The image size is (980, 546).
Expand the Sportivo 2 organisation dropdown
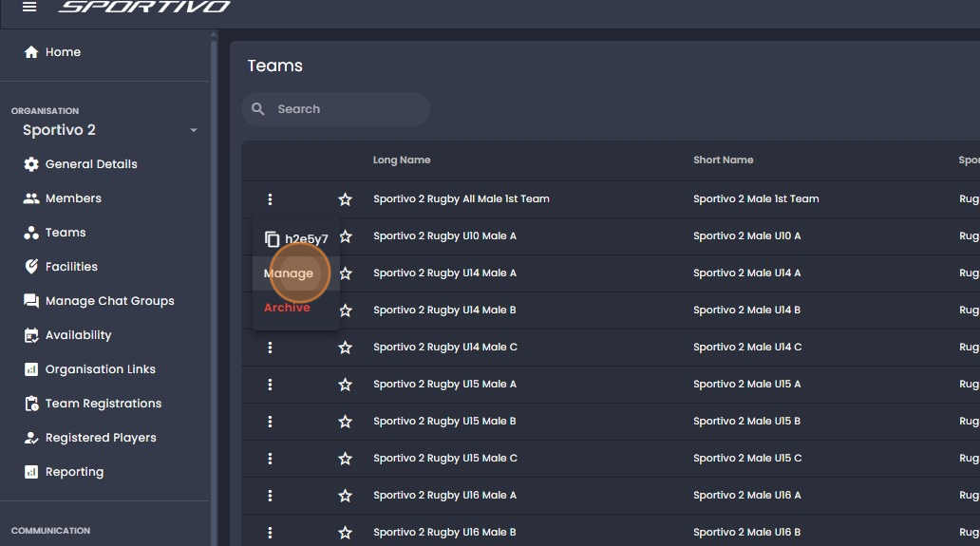[x=194, y=130]
